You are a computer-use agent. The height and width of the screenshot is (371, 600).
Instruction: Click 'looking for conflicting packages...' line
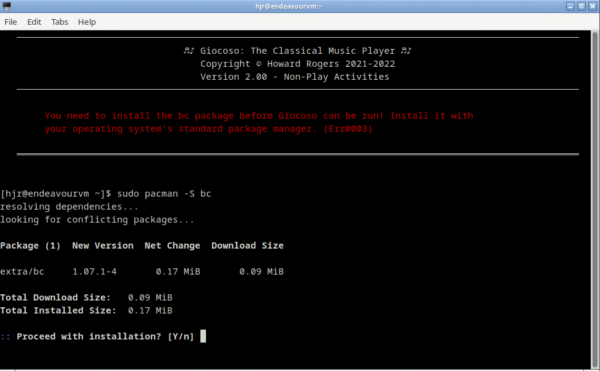coord(97,220)
